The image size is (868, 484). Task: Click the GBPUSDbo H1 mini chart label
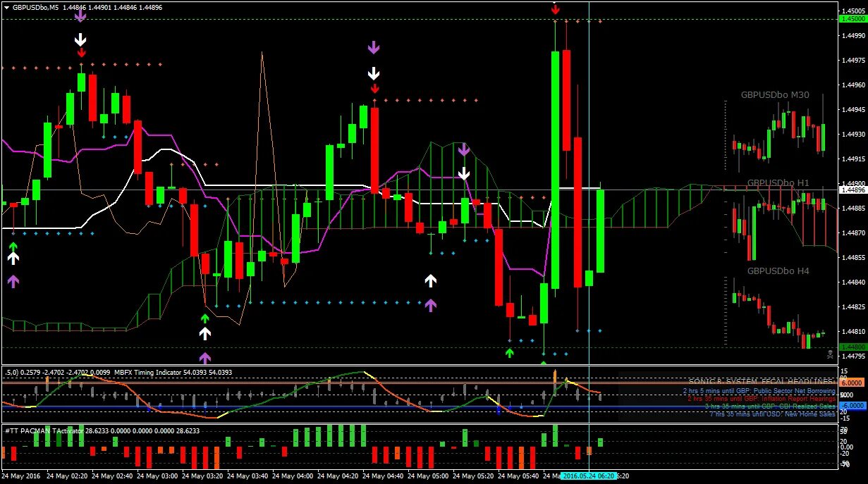click(x=778, y=182)
